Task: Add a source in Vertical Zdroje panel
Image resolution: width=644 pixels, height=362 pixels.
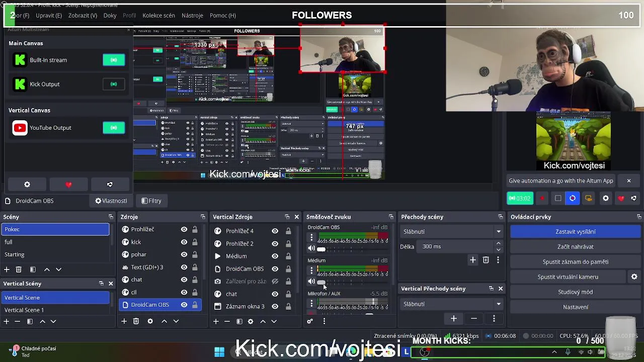Action: tap(216, 321)
